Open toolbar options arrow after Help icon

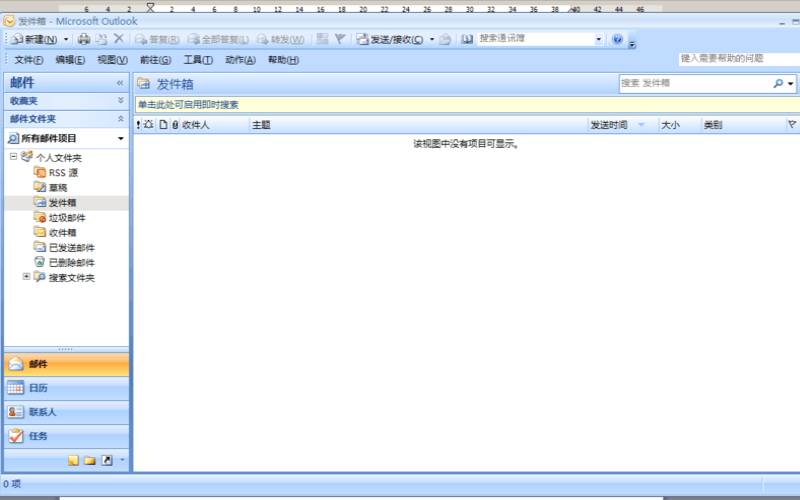(x=632, y=43)
